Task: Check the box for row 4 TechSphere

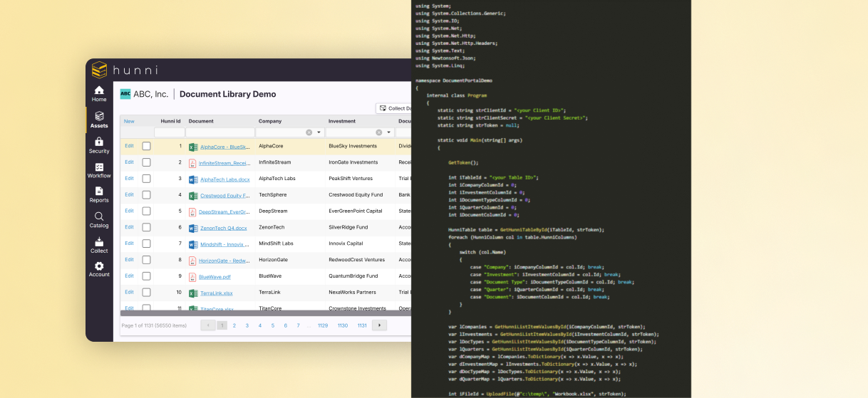Action: tap(146, 195)
